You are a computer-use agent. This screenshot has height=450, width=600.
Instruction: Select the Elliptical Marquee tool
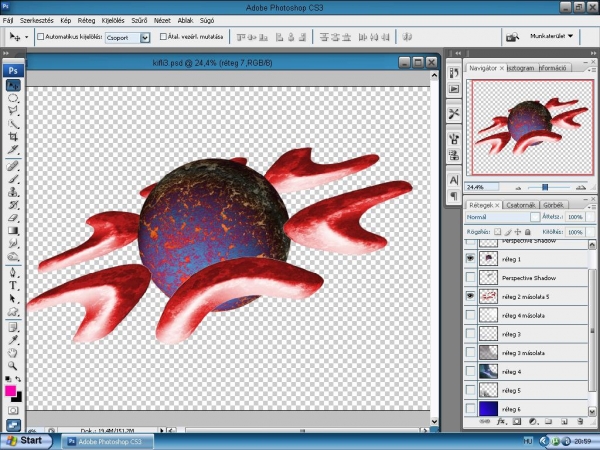[13, 98]
